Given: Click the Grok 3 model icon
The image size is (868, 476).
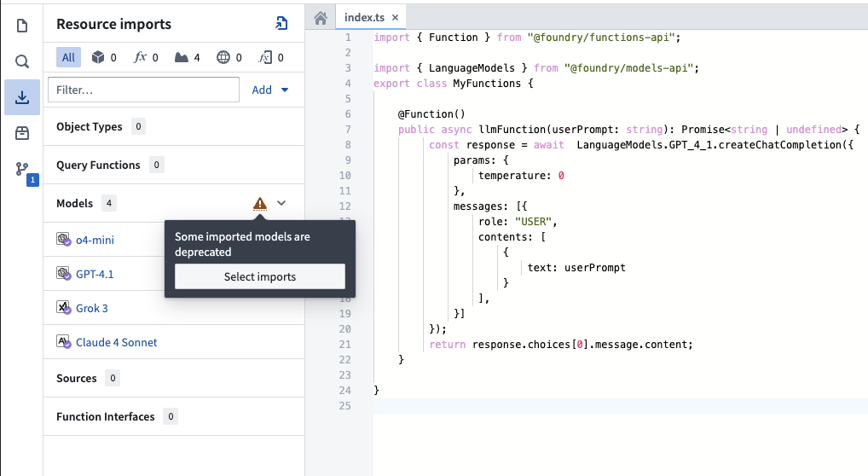Looking at the screenshot, I should (64, 308).
